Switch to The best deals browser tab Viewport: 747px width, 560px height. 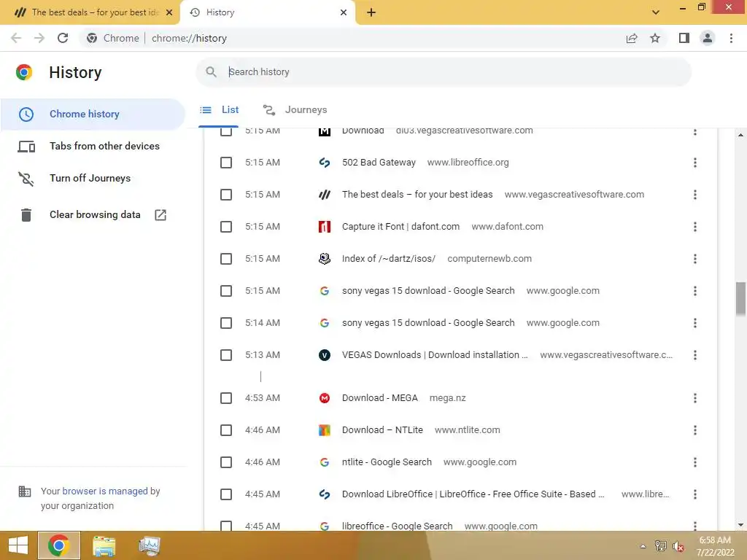90,12
